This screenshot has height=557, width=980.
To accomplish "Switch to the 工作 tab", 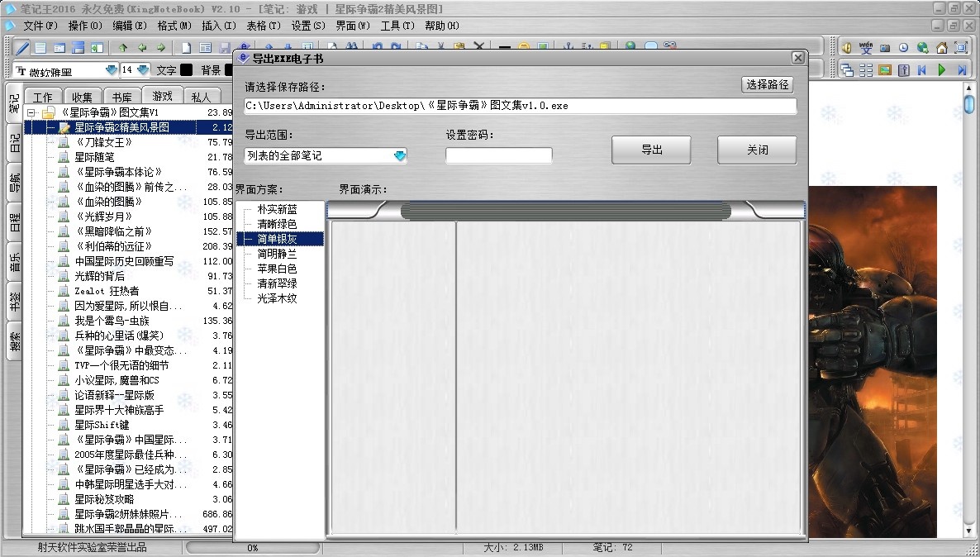I will [42, 97].
